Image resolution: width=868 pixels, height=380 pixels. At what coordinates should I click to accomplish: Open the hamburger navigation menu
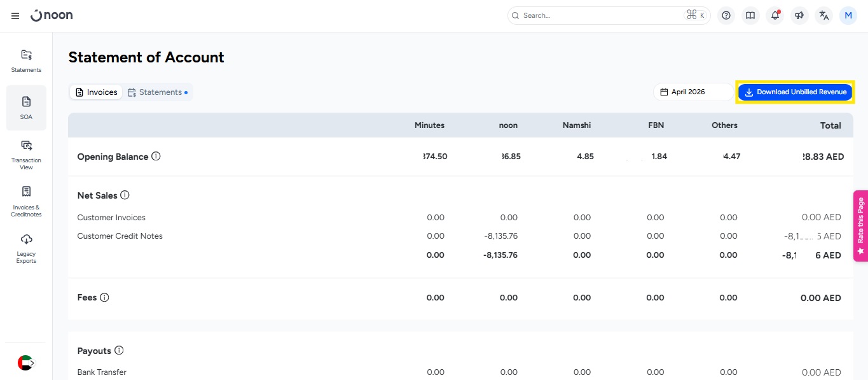[x=15, y=16]
